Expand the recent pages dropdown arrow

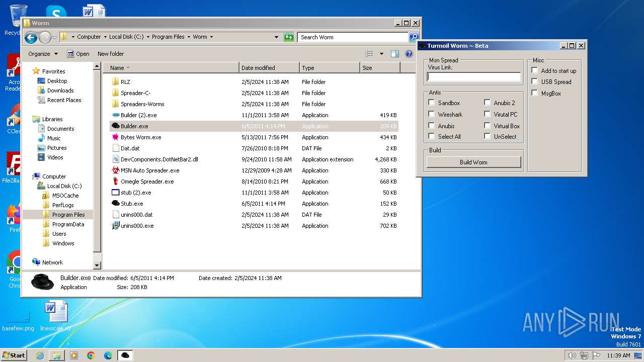[x=54, y=38]
